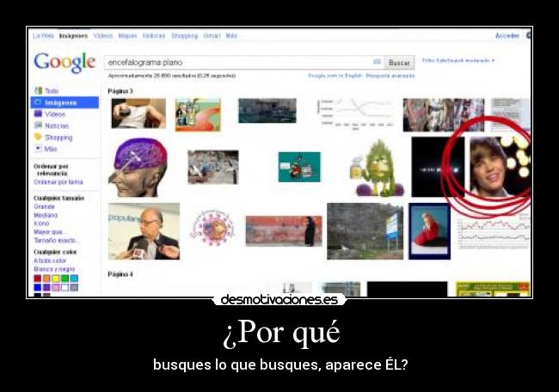Open the EEG waveform chart thumbnail in the third row
The height and width of the screenshot is (392, 559).
tap(494, 233)
